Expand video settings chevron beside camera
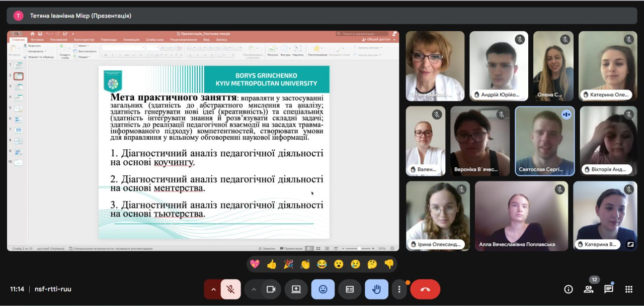The image size is (644, 306). (x=254, y=289)
